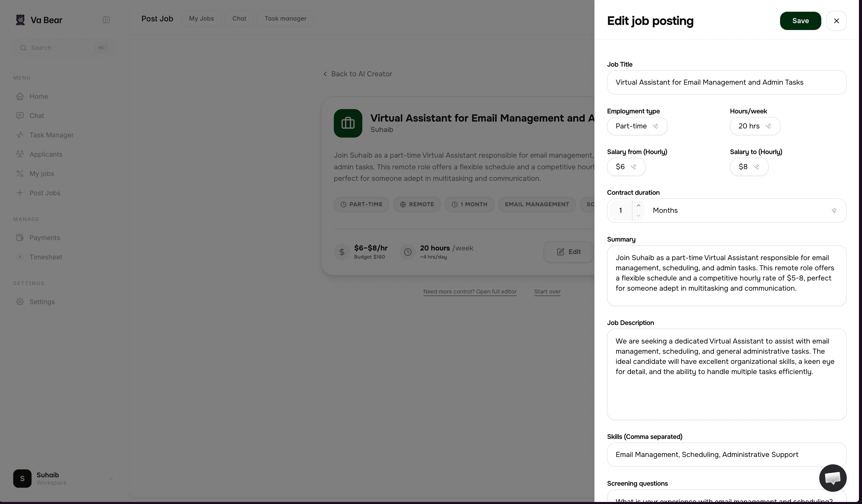Click the Post Job page heading
Viewport: 862px width, 504px height.
(157, 19)
